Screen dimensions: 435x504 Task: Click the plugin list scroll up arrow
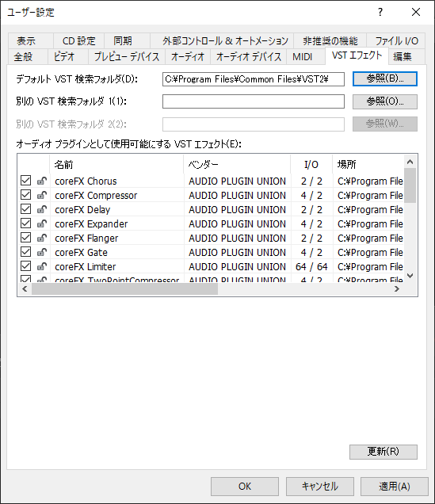(x=410, y=162)
